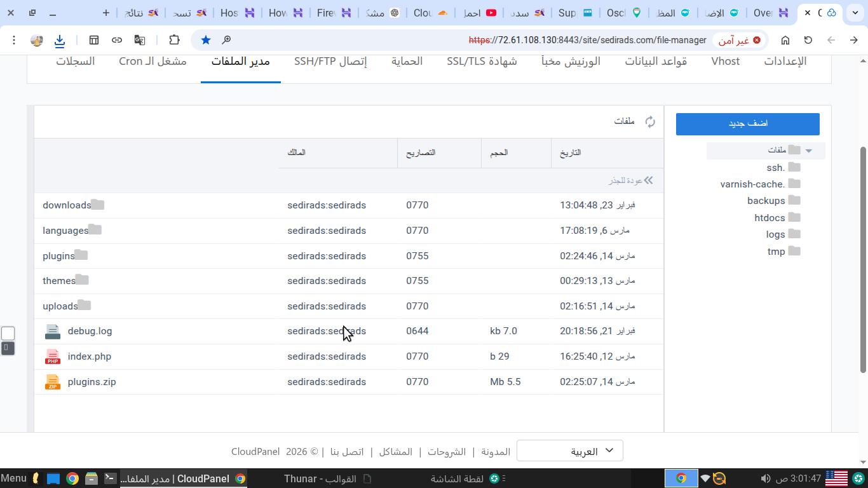Click the browser bookmark star icon

206,40
